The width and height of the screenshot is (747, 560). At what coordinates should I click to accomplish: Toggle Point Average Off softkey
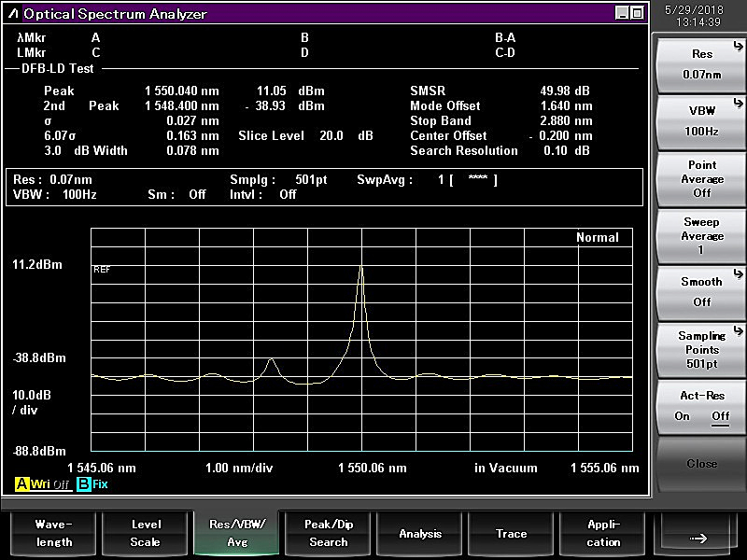pos(701,178)
